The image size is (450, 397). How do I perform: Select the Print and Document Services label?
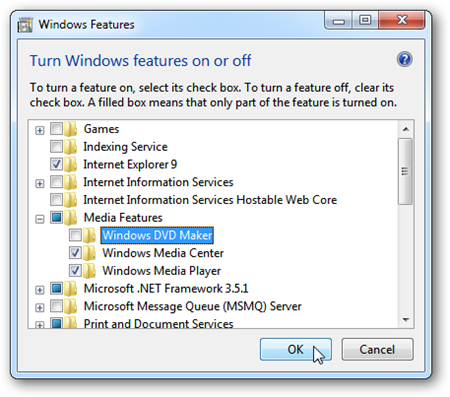pyautogui.click(x=158, y=324)
